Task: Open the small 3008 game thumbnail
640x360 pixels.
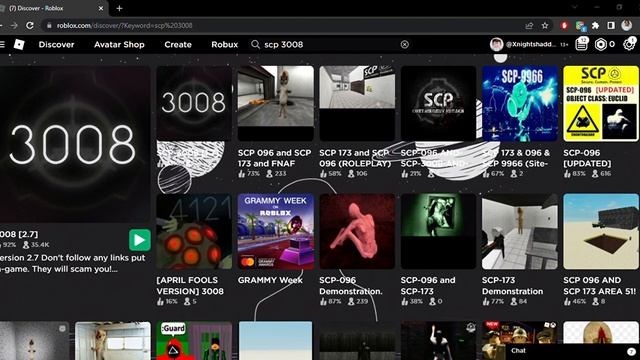Action: [194, 103]
